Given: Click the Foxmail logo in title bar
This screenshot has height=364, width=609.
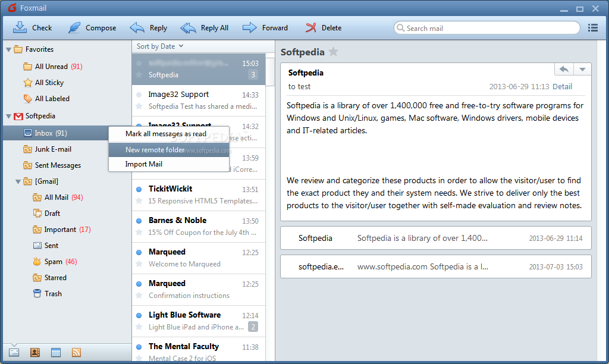Looking at the screenshot, I should point(12,7).
